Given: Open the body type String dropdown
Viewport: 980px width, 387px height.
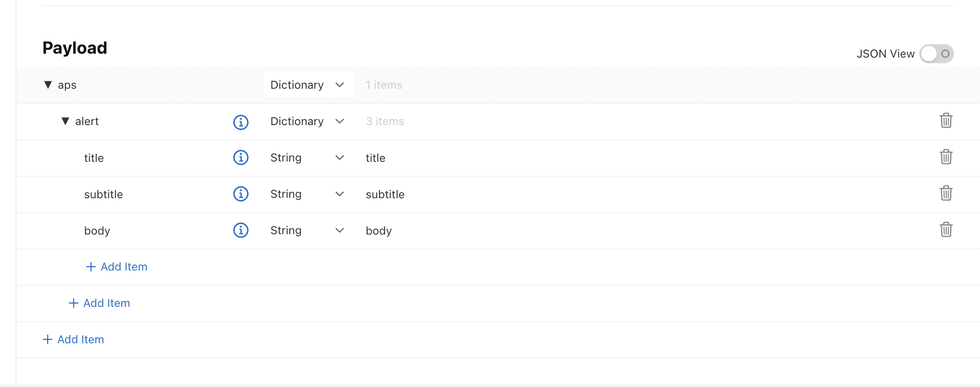Looking at the screenshot, I should pos(308,230).
